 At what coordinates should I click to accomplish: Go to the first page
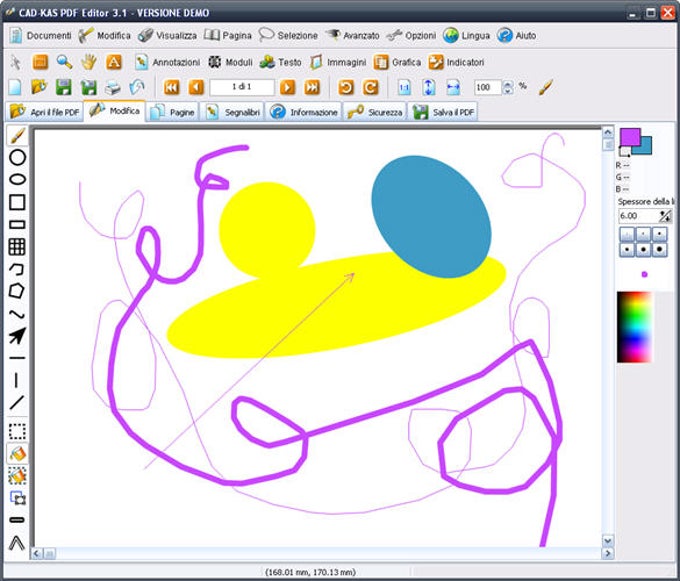tap(172, 87)
